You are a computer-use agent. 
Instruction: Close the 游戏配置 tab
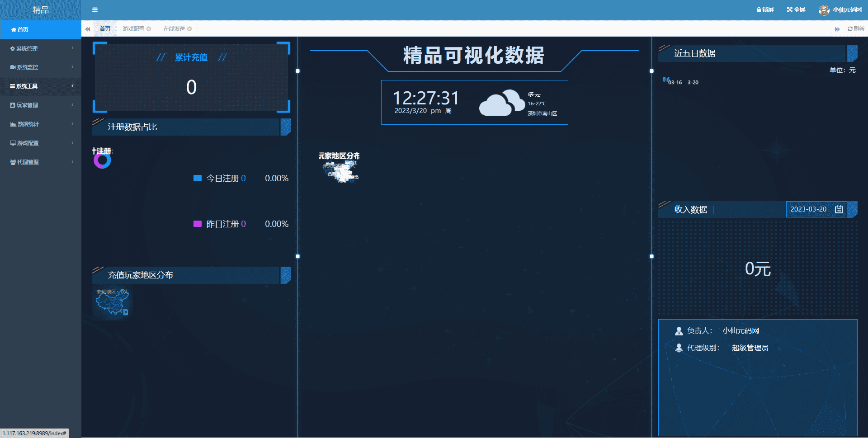[149, 29]
